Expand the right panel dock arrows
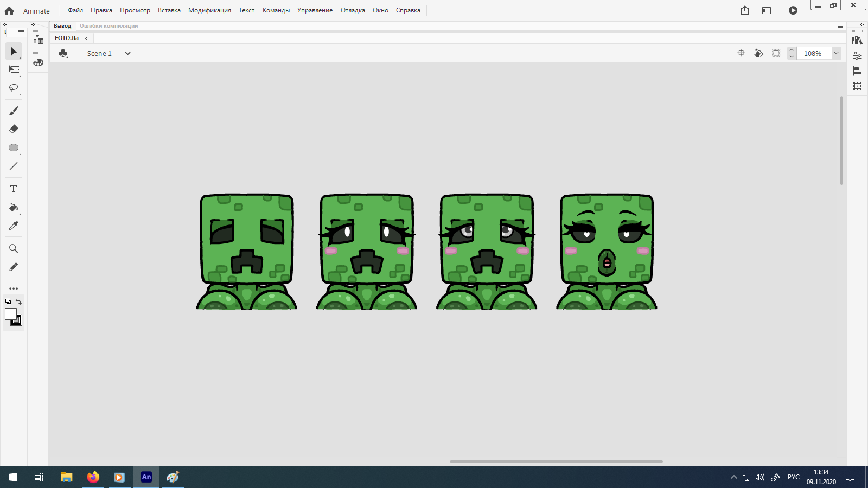868x488 pixels. (862, 24)
